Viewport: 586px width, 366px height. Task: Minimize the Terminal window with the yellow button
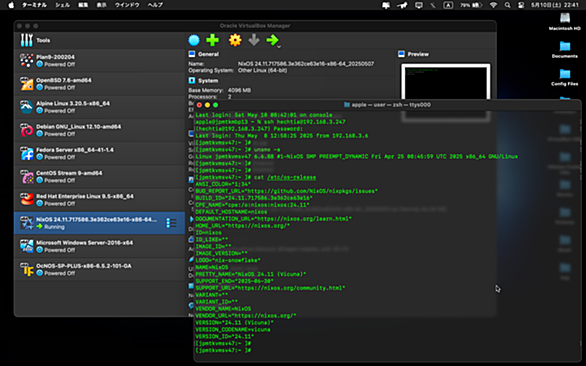coord(207,105)
